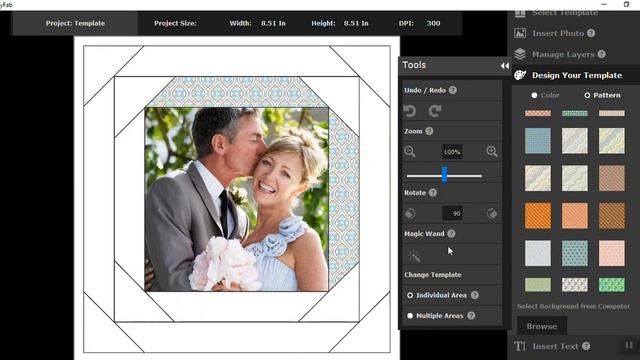Pick the teal dotted pattern swatch
Image resolution: width=640 pixels, height=360 pixels.
tap(575, 253)
